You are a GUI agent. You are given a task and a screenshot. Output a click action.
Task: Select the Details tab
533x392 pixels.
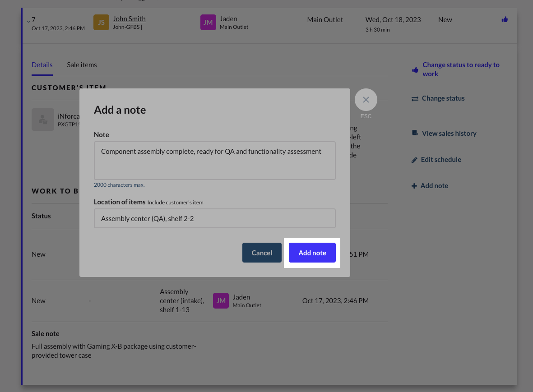click(x=42, y=65)
